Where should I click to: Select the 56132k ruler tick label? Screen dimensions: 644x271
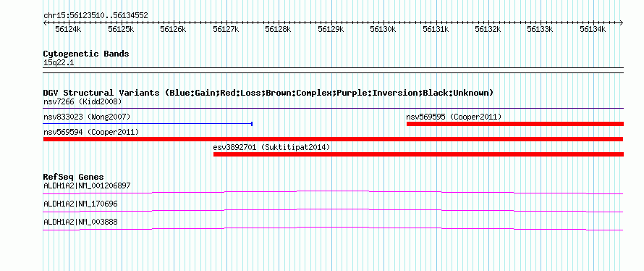(488, 30)
